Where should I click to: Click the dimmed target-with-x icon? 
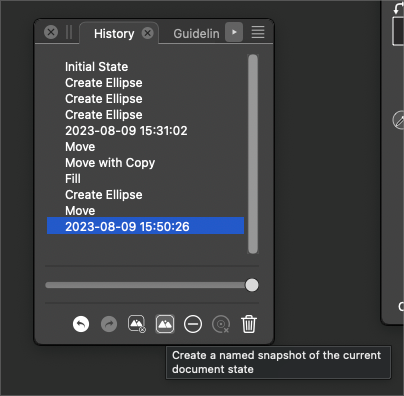click(x=221, y=324)
